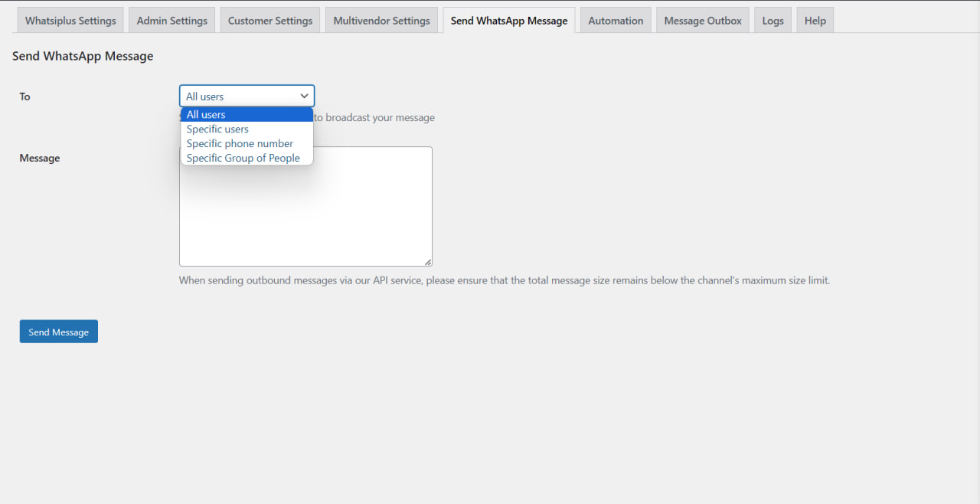Switch to the Whatsiplus Settings tab
This screenshot has height=504, width=980.
click(x=70, y=20)
